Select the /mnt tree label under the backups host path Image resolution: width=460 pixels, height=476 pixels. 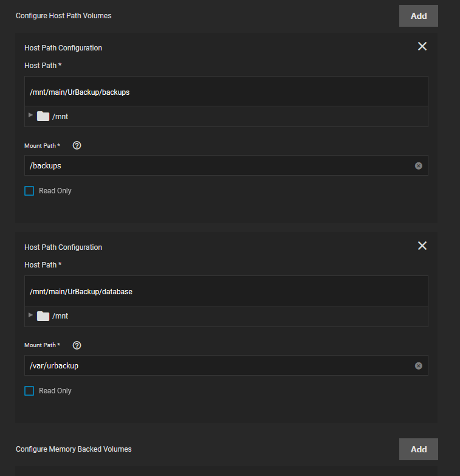point(60,117)
